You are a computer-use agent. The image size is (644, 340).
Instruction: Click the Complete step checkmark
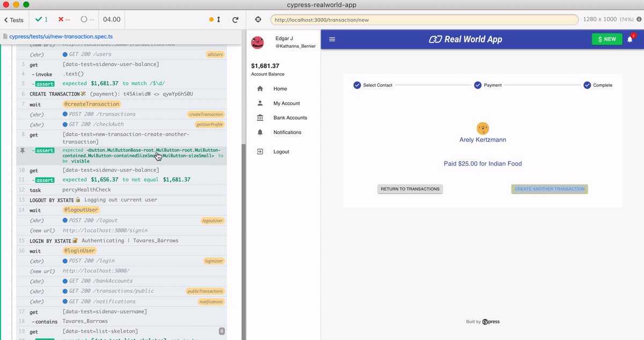(x=587, y=85)
